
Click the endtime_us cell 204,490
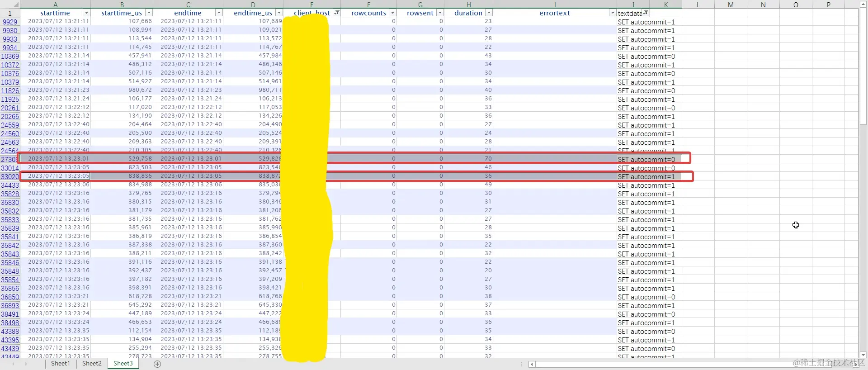pyautogui.click(x=253, y=124)
